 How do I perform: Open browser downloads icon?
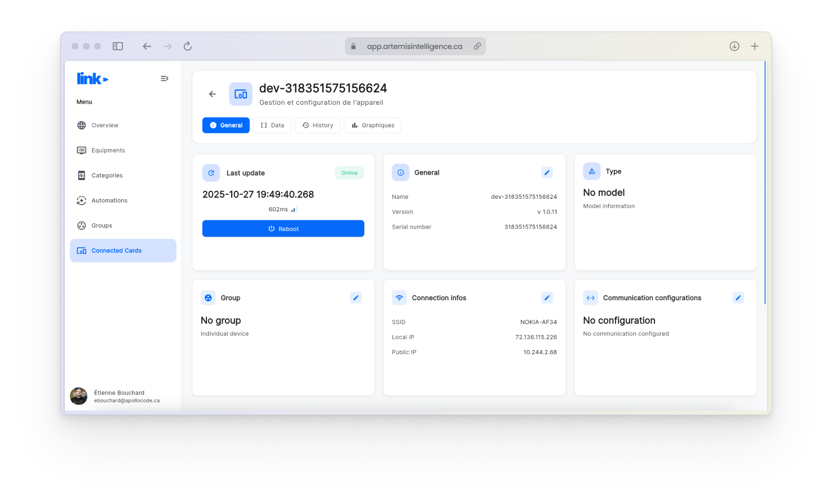(734, 46)
